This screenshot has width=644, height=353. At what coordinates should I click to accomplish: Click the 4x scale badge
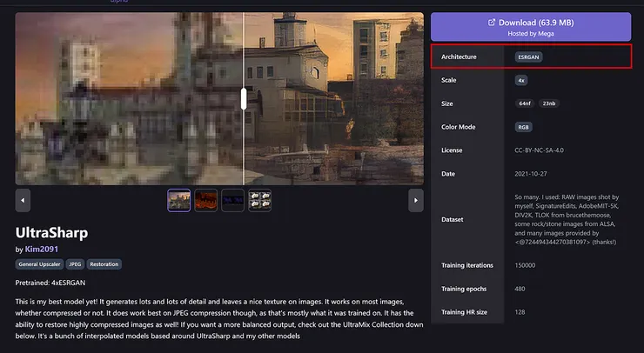point(521,81)
